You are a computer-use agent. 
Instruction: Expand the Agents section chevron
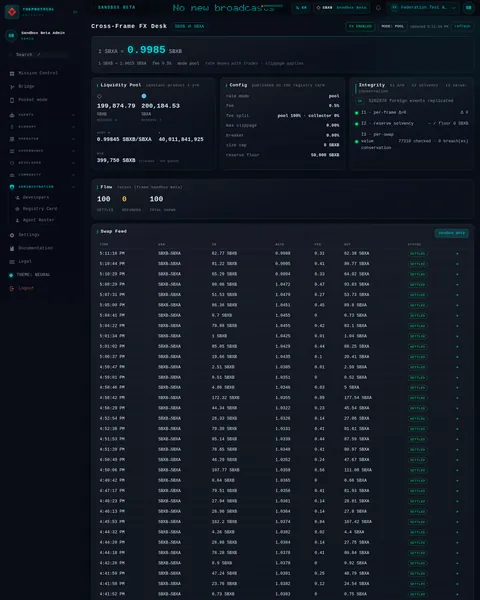click(x=73, y=115)
